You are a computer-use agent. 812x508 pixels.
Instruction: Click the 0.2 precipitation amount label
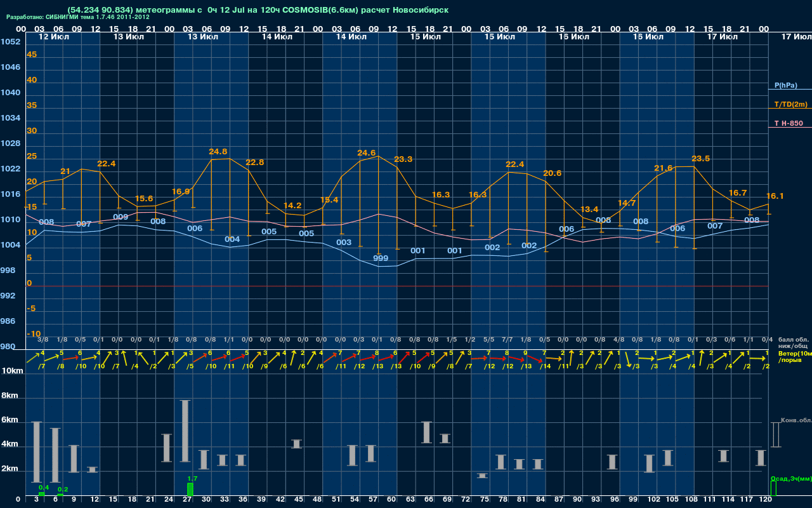63,490
